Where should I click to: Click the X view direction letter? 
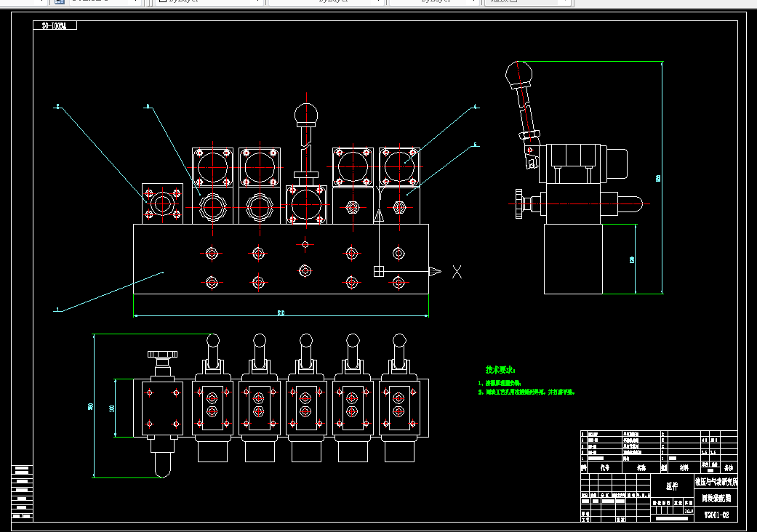pyautogui.click(x=457, y=272)
